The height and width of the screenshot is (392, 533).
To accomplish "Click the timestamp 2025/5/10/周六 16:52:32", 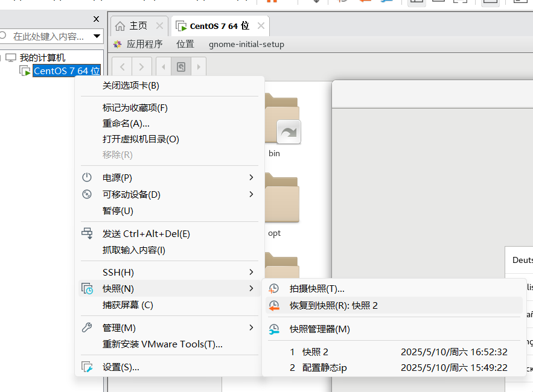I will [454, 352].
